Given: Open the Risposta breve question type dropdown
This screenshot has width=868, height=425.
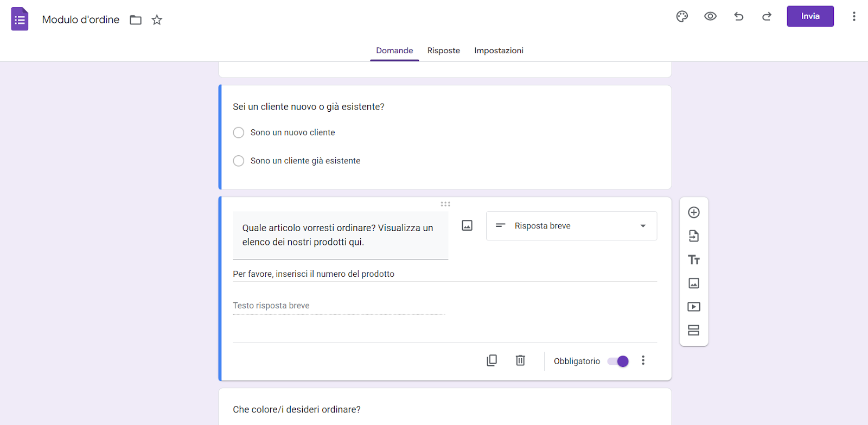Looking at the screenshot, I should click(x=571, y=226).
